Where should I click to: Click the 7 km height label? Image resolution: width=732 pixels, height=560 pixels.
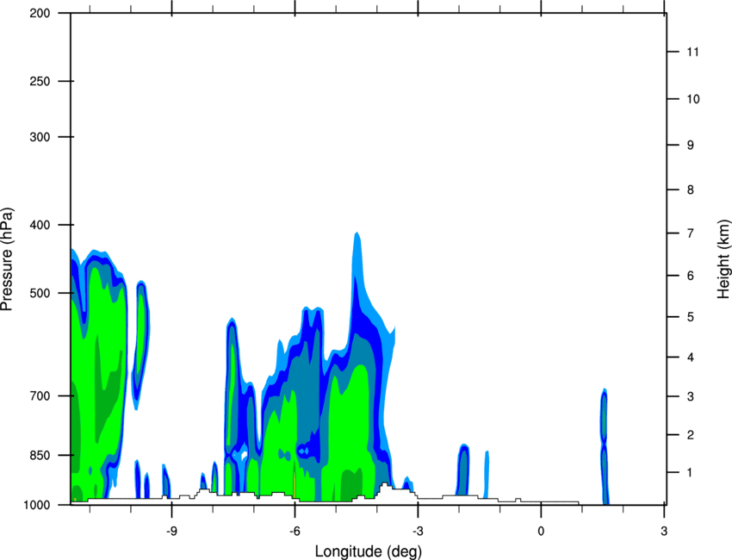click(691, 233)
